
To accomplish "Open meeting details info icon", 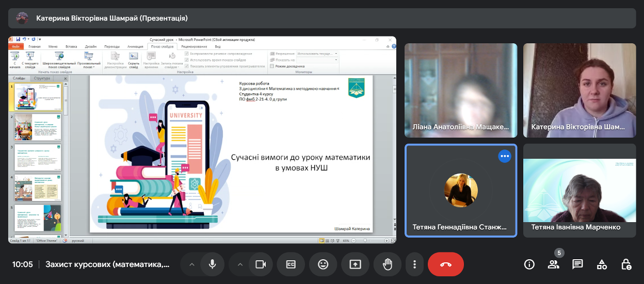I will (x=529, y=264).
